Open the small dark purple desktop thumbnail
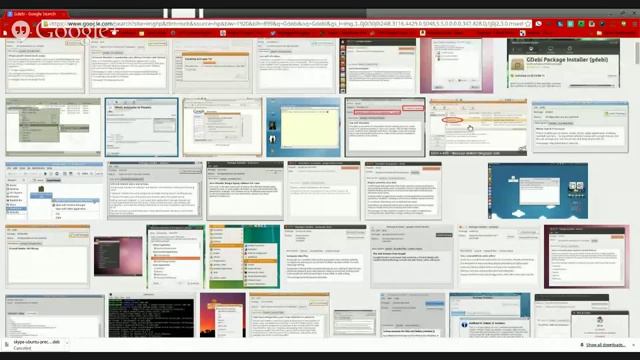 [118, 256]
